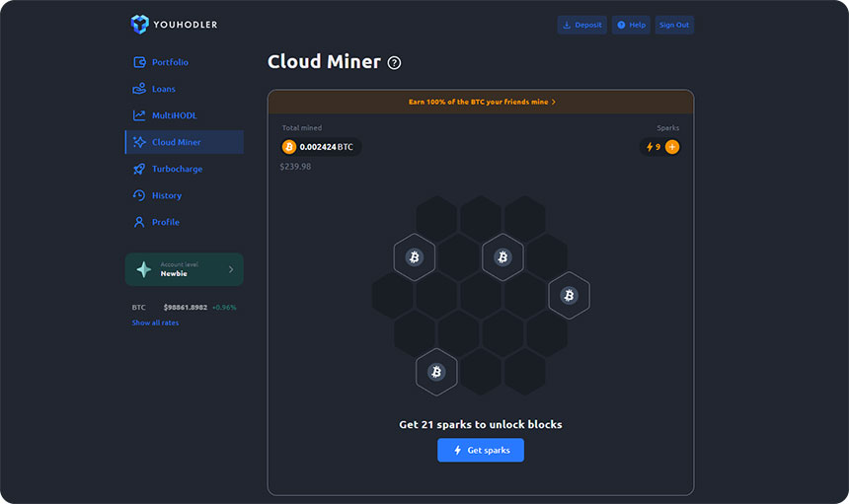849x504 pixels.
Task: Click the +0.96% rate change
Action: click(224, 307)
